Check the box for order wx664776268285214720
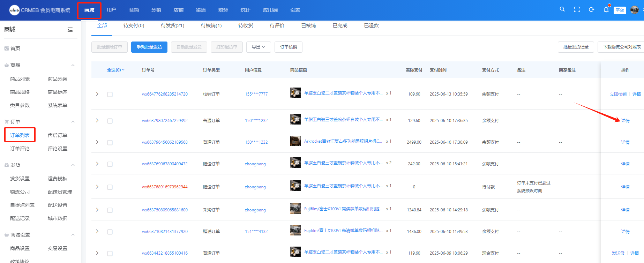Image resolution: width=644 pixels, height=263 pixels. point(110,95)
